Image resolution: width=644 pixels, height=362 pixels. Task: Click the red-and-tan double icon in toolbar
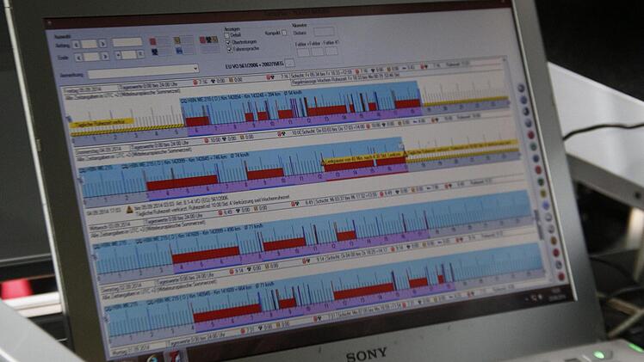(207, 40)
